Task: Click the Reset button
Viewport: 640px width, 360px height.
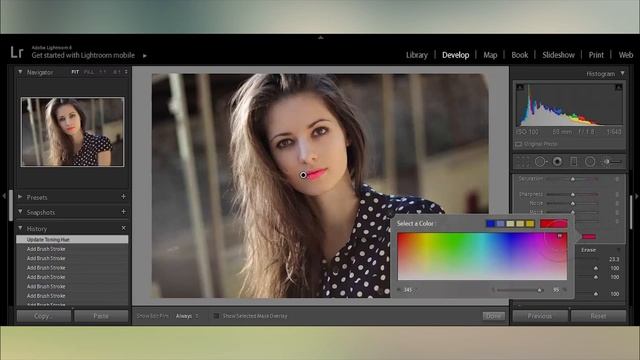Action: click(x=598, y=316)
